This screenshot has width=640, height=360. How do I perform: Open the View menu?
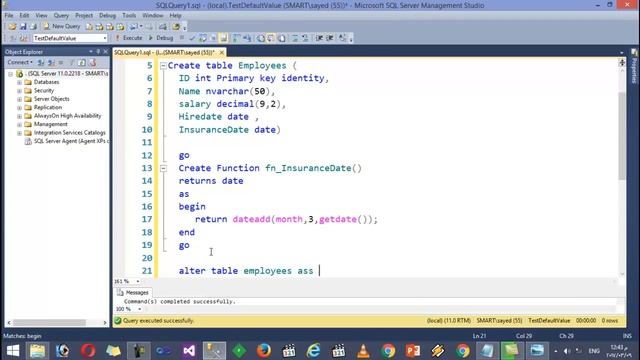click(41, 16)
